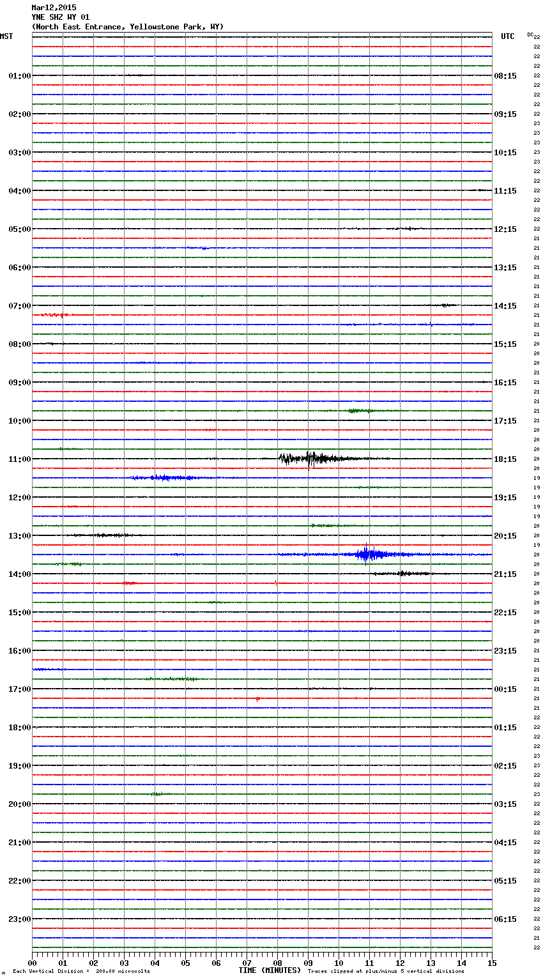543x980 pixels.
Task: Select the 07:00 MST time label
Action: (x=19, y=306)
